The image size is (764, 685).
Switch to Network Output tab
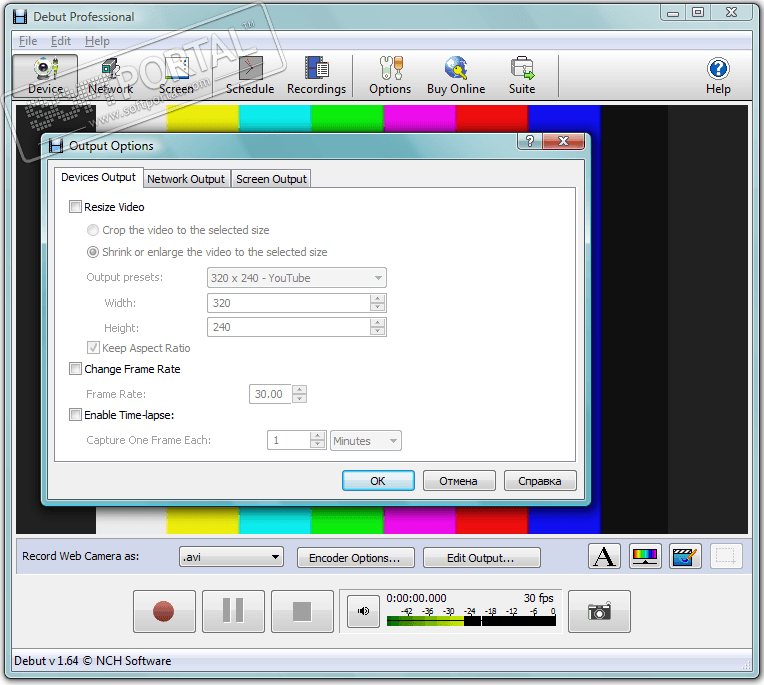click(x=186, y=179)
